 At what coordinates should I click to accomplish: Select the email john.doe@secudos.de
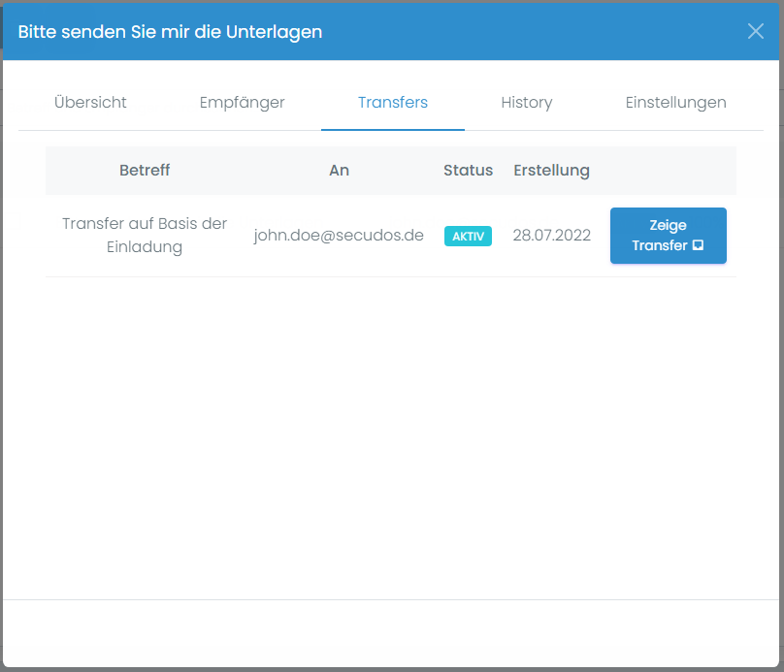coord(339,235)
